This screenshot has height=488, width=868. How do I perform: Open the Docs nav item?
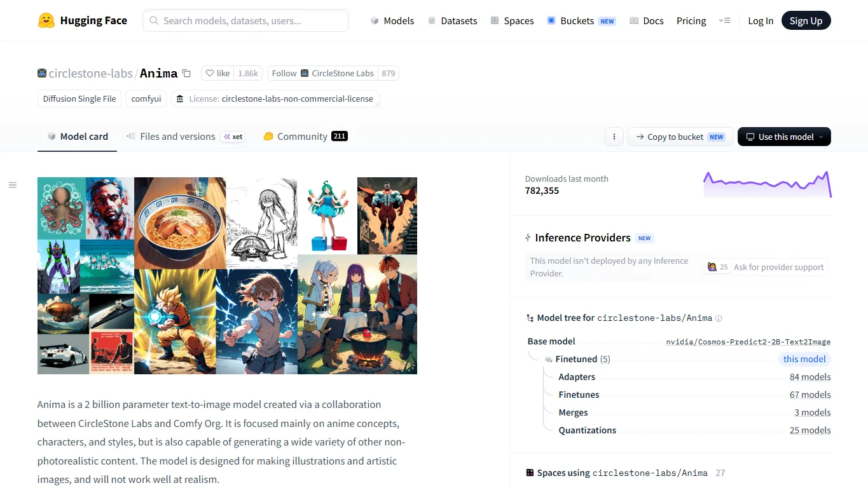click(x=647, y=20)
